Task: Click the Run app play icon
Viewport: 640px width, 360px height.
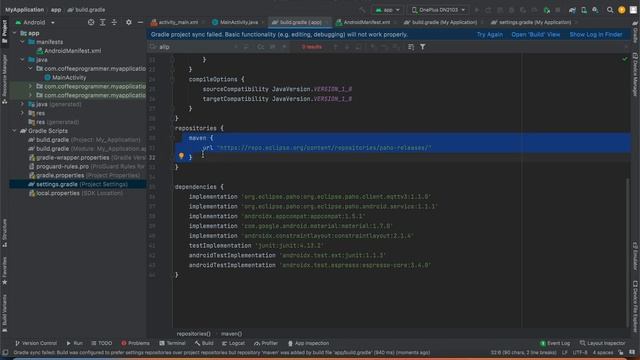Action: [476, 10]
